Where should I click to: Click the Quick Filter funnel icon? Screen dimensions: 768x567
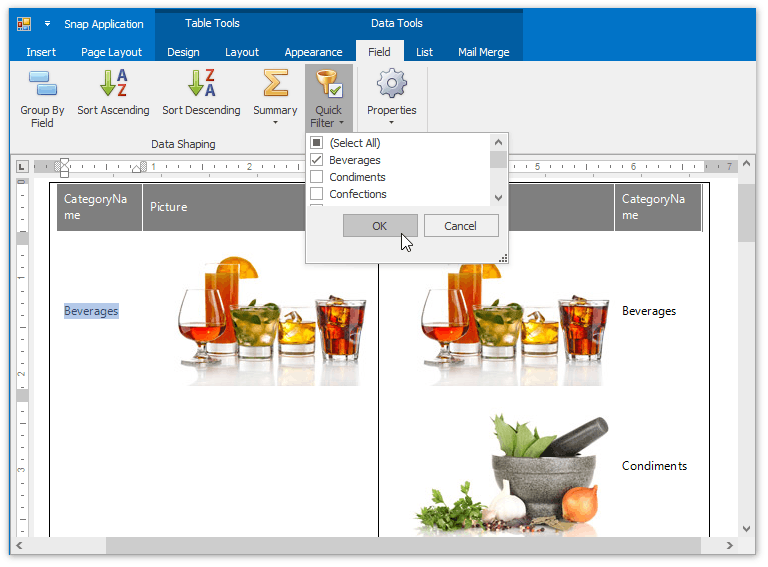pos(328,83)
